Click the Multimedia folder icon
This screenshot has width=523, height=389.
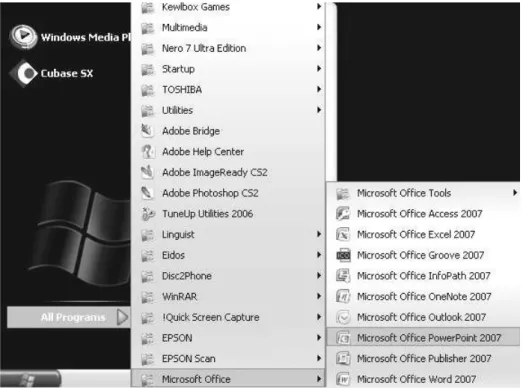pyautogui.click(x=148, y=28)
